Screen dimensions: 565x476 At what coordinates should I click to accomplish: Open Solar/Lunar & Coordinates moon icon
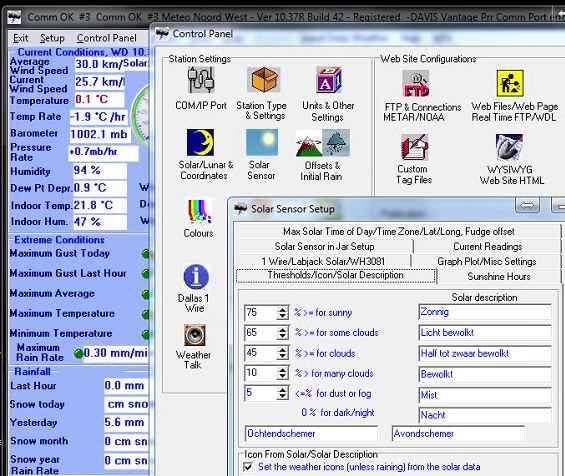(x=200, y=143)
